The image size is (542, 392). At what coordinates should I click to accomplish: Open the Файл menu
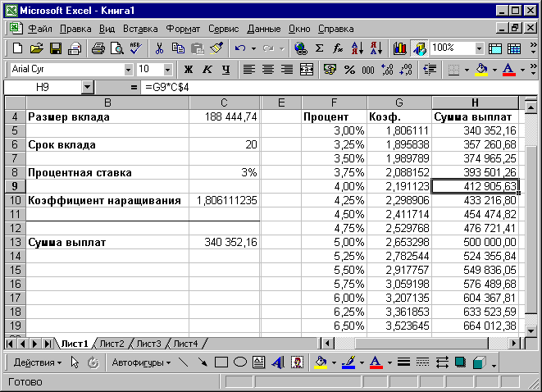(39, 29)
